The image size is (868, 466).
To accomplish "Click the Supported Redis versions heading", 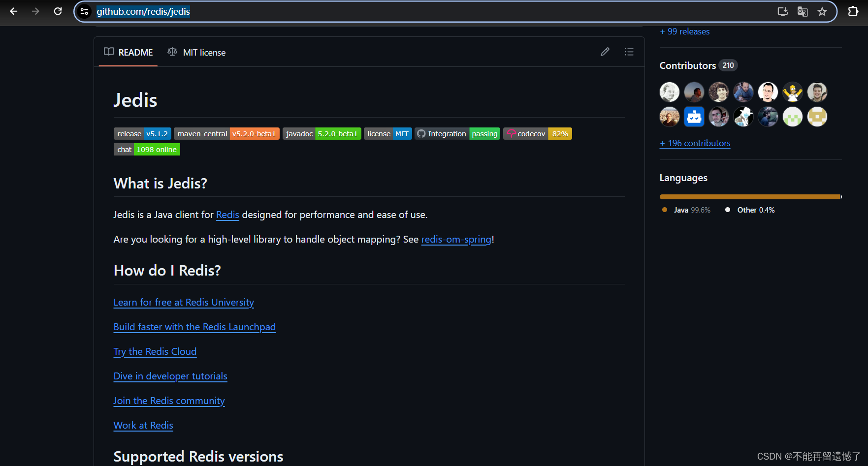I will [x=198, y=457].
